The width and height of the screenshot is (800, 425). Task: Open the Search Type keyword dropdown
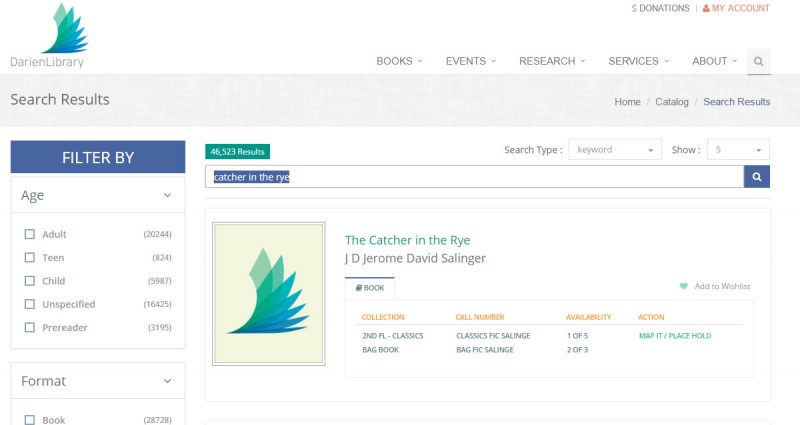click(x=615, y=149)
